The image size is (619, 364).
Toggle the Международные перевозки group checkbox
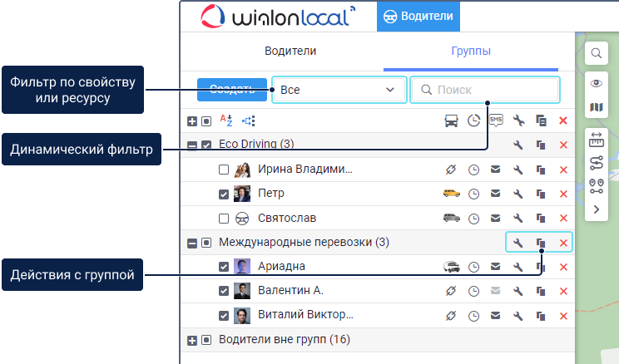[x=206, y=243]
